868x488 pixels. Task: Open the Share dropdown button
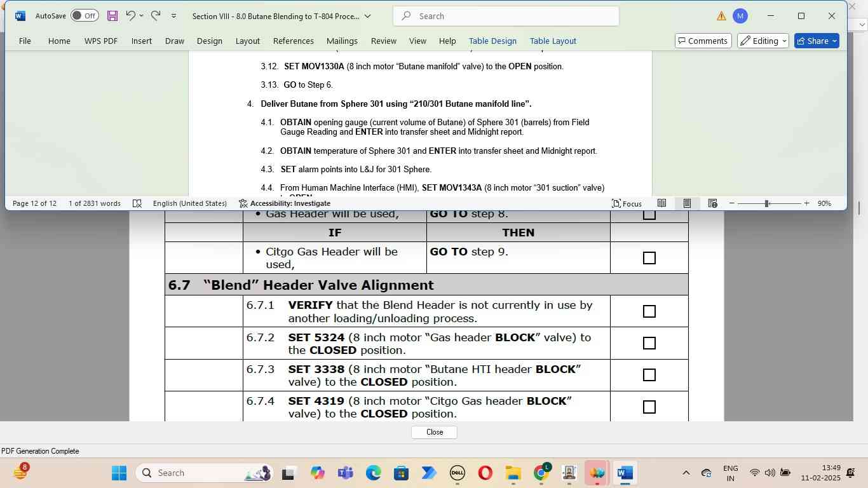click(x=817, y=41)
